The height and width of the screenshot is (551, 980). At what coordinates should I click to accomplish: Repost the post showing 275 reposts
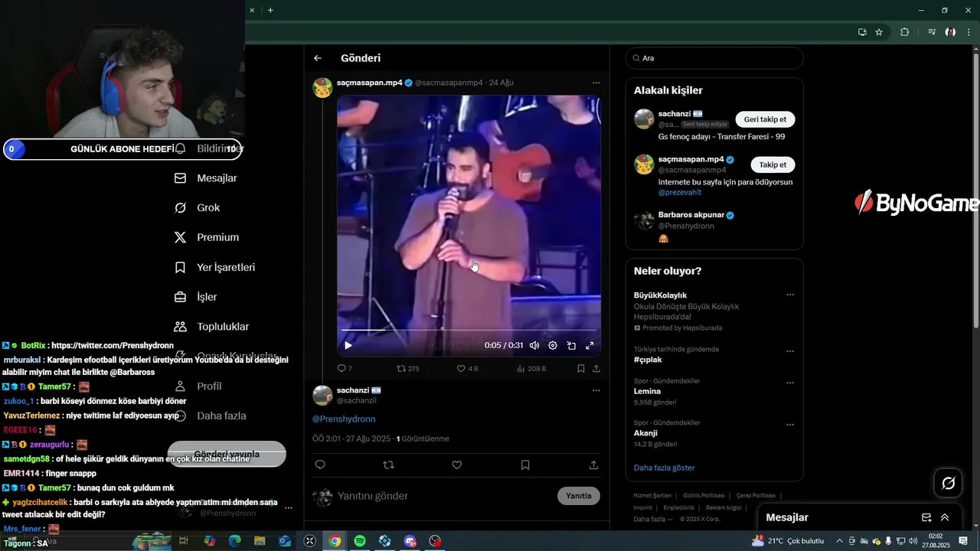407,368
